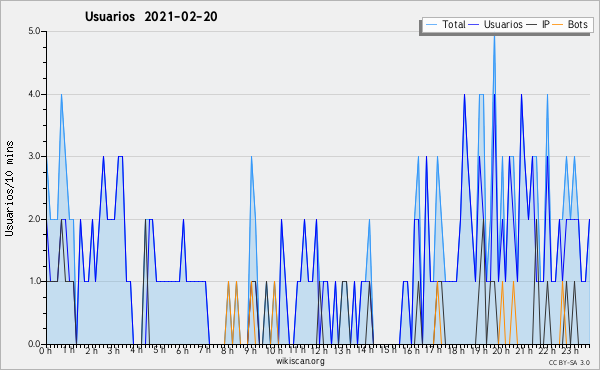Image resolution: width=600 pixels, height=370 pixels.
Task: Click the y-axis label '1.0'
Action: click(x=34, y=282)
